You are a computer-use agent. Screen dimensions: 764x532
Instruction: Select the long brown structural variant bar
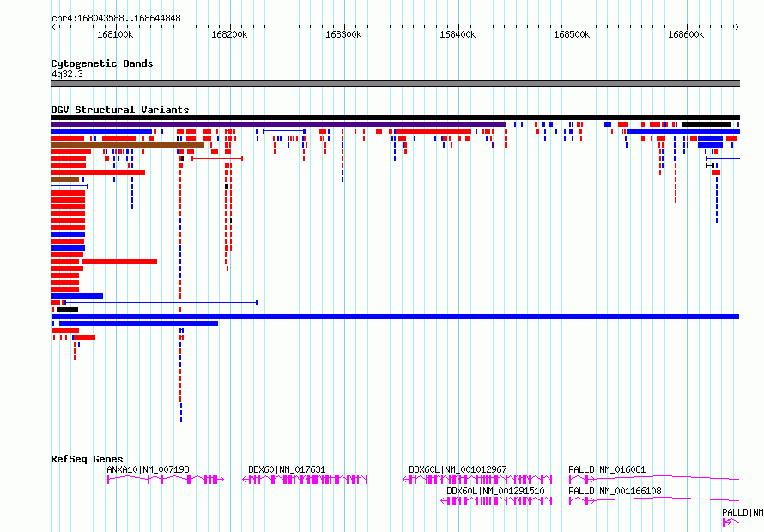point(127,145)
